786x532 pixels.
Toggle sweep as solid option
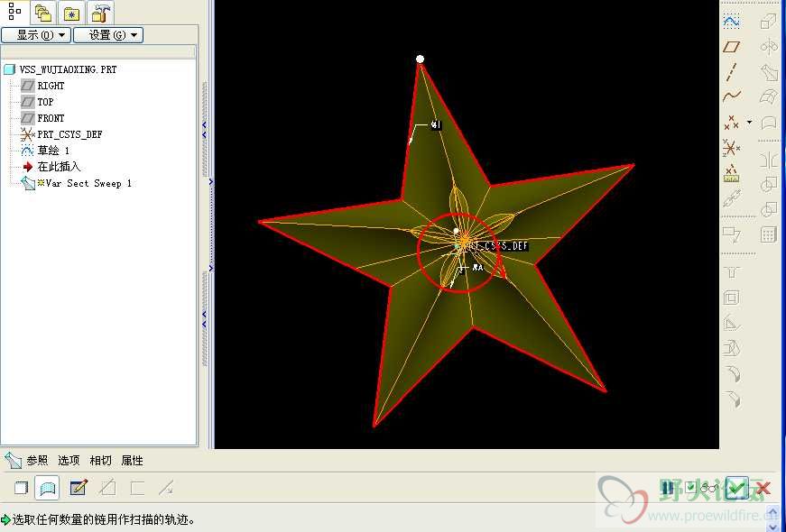click(x=21, y=488)
